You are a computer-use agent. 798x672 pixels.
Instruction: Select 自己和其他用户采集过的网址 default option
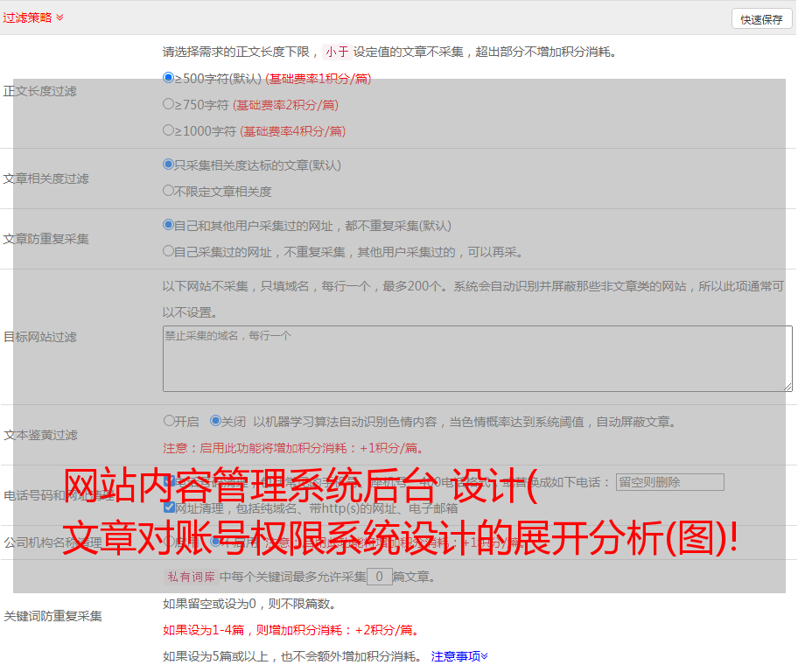click(169, 225)
